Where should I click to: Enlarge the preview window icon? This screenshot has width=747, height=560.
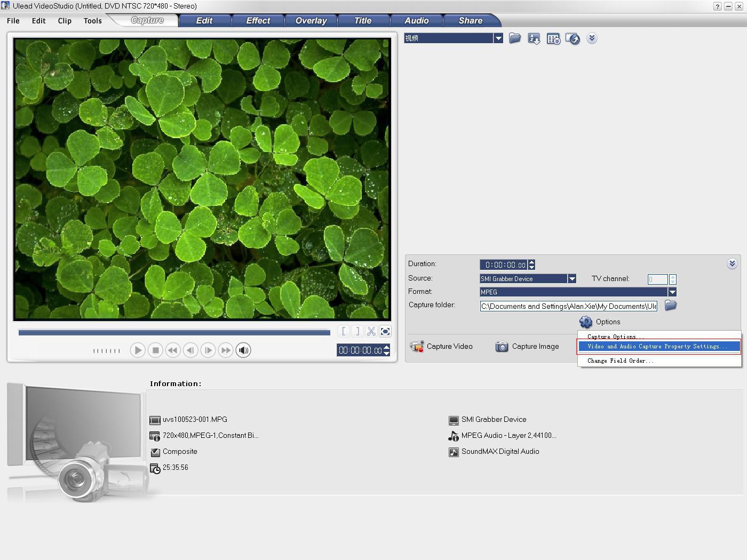pyautogui.click(x=385, y=332)
